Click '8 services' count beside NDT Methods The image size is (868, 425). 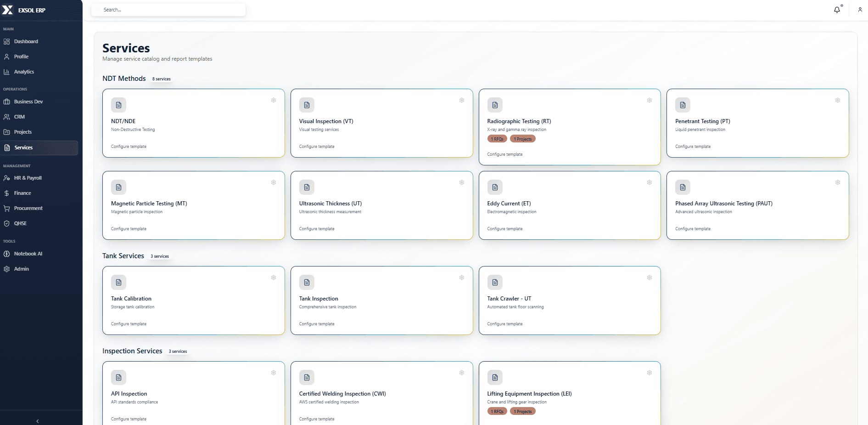[x=162, y=79]
